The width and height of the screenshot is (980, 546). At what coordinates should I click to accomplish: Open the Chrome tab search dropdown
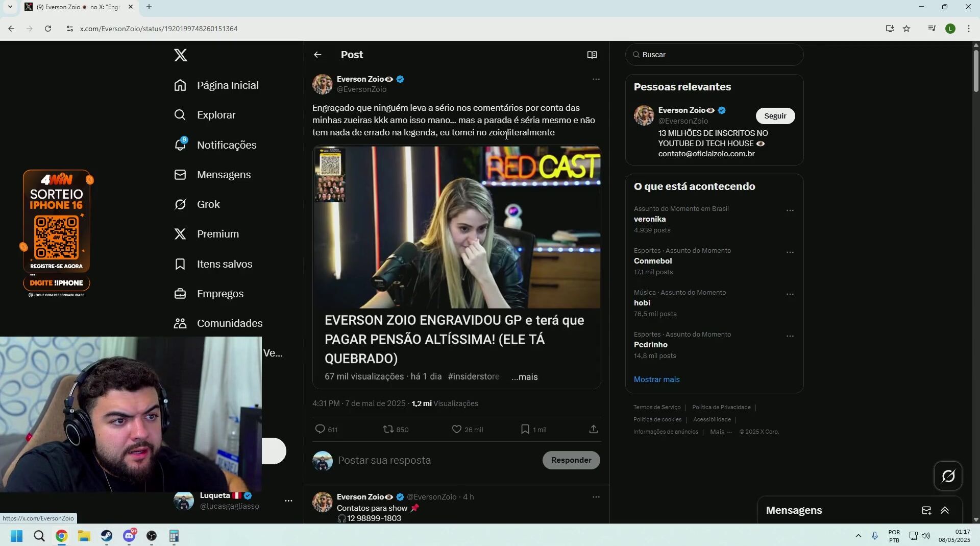(10, 7)
